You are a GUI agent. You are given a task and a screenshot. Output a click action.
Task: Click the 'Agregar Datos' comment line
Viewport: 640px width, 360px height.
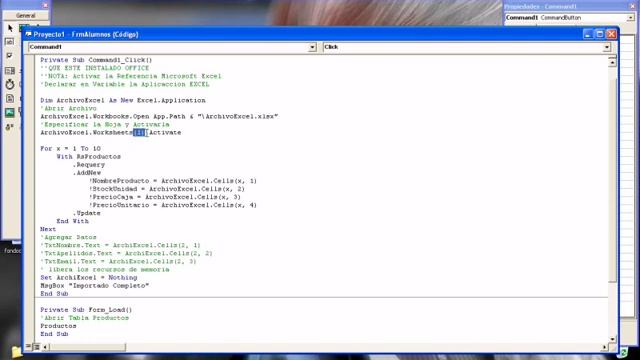pyautogui.click(x=69, y=237)
